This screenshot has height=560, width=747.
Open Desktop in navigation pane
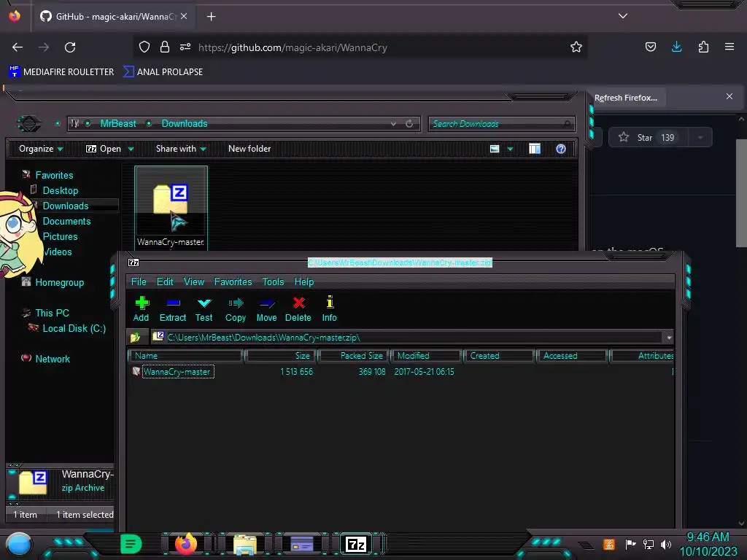pyautogui.click(x=61, y=190)
